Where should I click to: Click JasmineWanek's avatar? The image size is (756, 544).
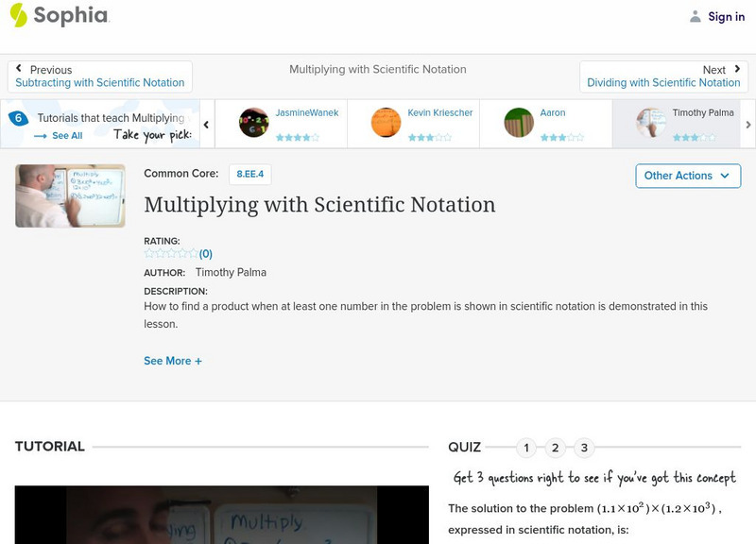point(255,121)
